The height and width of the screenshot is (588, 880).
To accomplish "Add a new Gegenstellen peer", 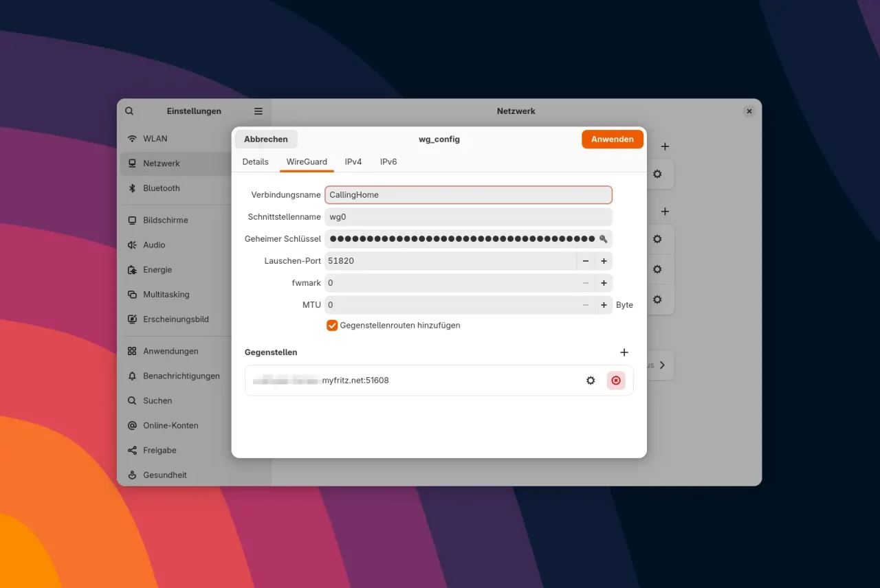I will click(x=624, y=352).
